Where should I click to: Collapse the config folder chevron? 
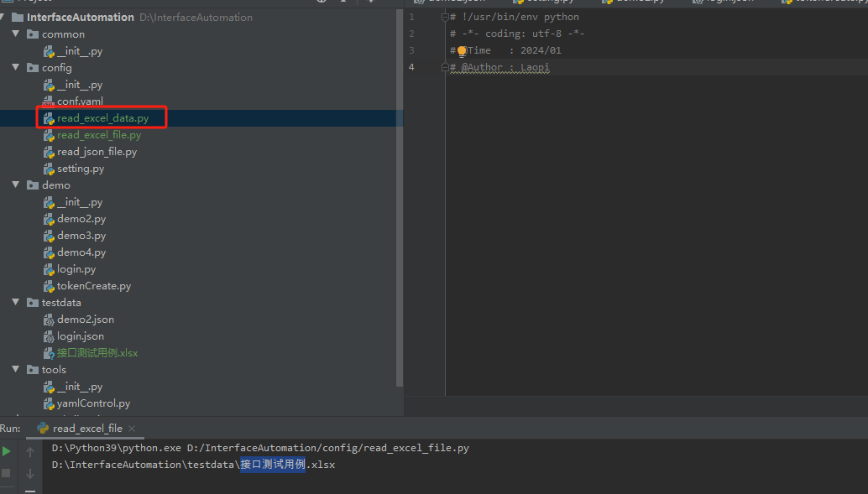pos(15,67)
